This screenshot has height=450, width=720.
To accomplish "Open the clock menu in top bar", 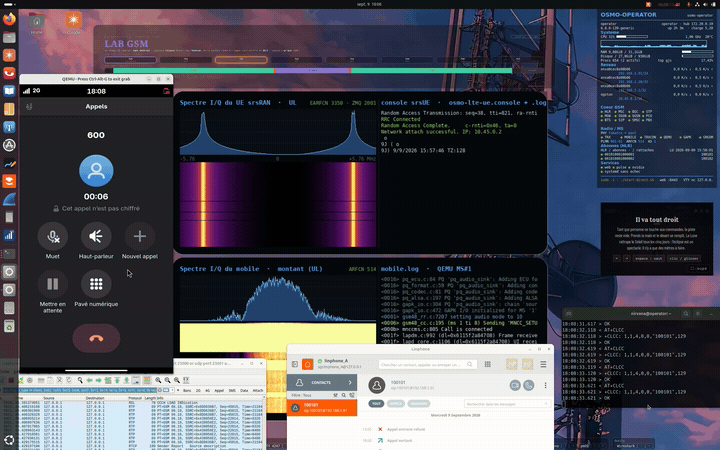I will (369, 4).
